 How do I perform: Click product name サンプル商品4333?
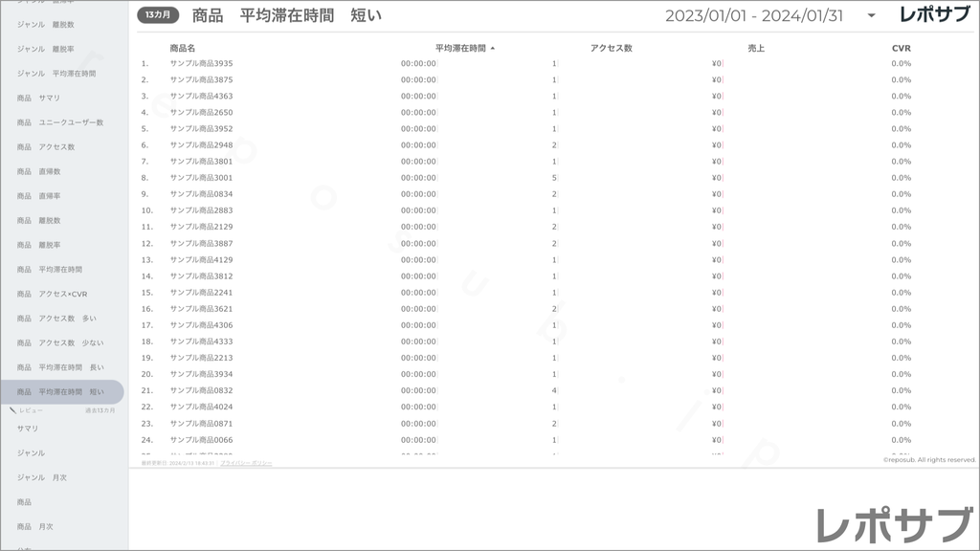pos(201,342)
